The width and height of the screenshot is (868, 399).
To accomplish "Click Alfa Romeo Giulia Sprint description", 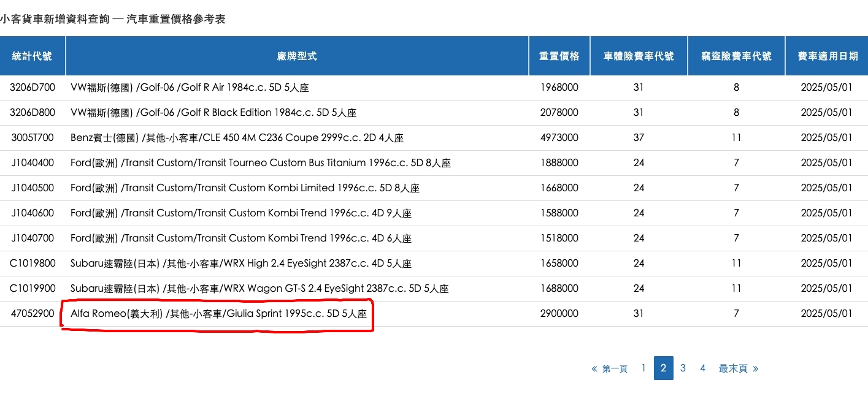I will [218, 314].
